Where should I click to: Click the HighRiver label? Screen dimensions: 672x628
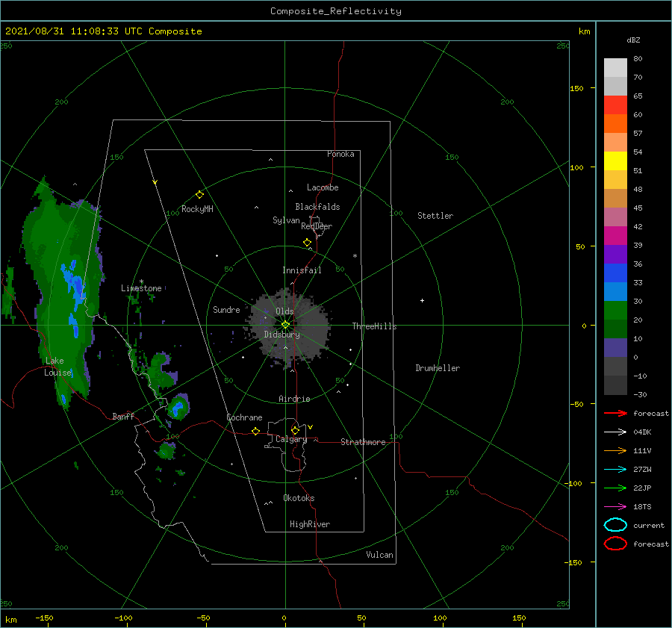pyautogui.click(x=310, y=524)
